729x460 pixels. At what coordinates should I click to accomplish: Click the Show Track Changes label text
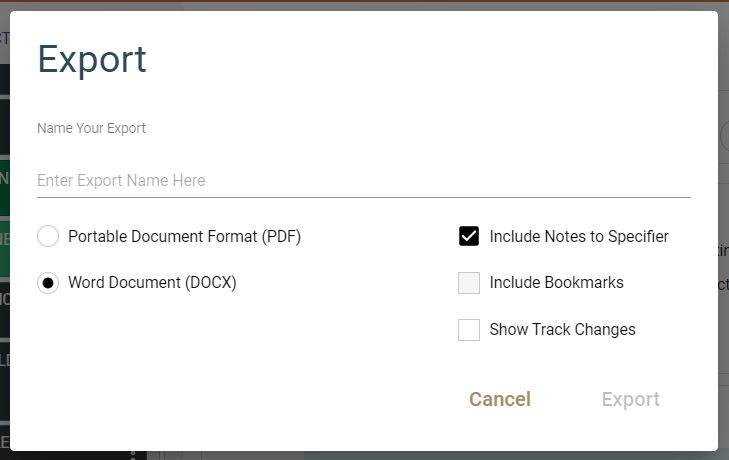click(x=562, y=330)
